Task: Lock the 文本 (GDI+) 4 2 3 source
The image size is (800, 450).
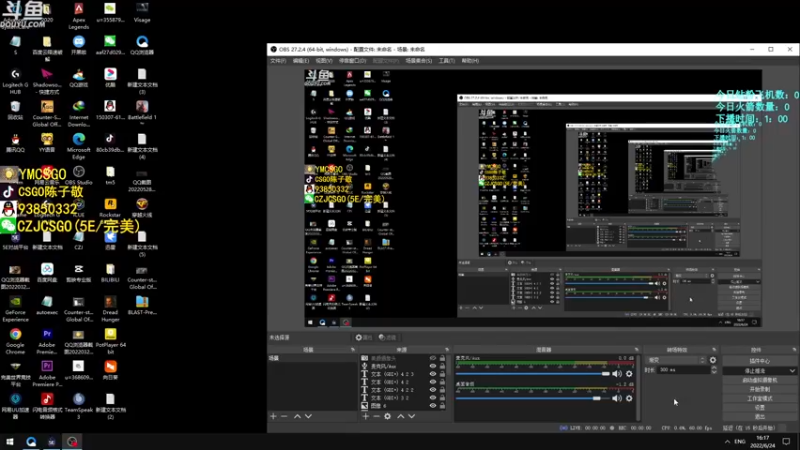Action: [x=442, y=374]
